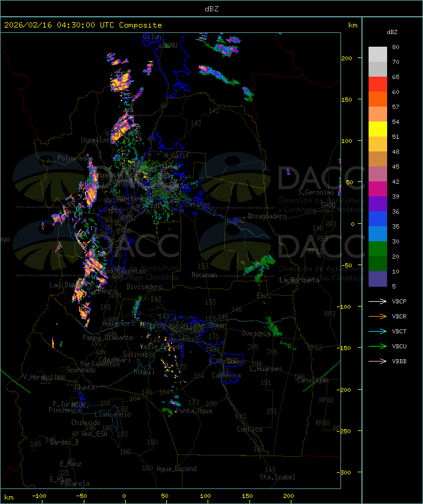Select the magenta 39-42 dBZ legend swatch
The width and height of the screenshot is (423, 504).
[378, 189]
